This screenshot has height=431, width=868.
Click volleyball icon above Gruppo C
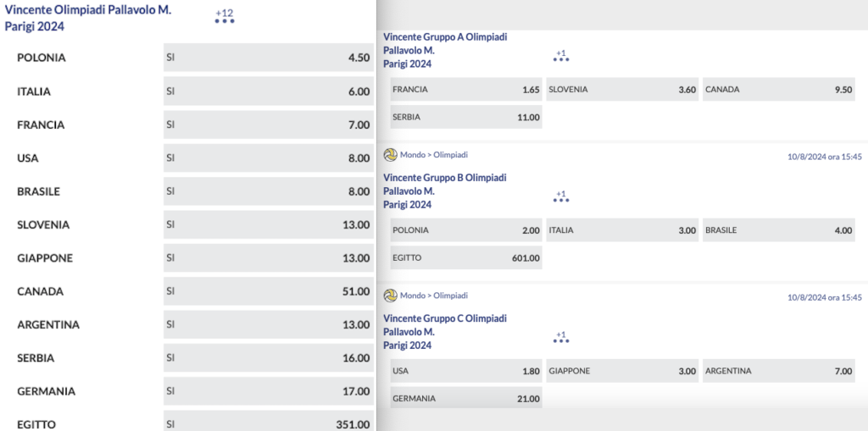(390, 296)
